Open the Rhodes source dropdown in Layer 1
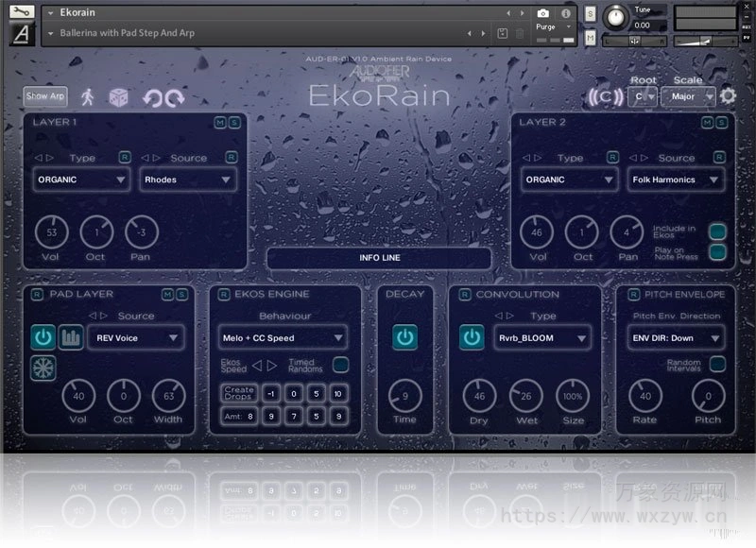This screenshot has width=756, height=548. tap(187, 180)
